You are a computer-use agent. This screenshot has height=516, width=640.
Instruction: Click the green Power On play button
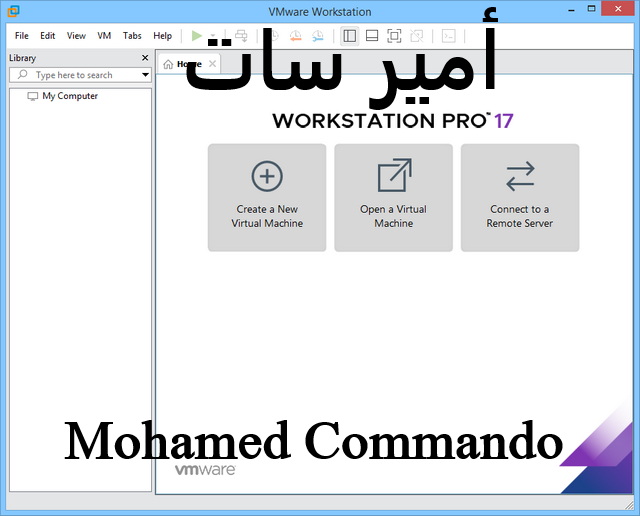point(197,36)
